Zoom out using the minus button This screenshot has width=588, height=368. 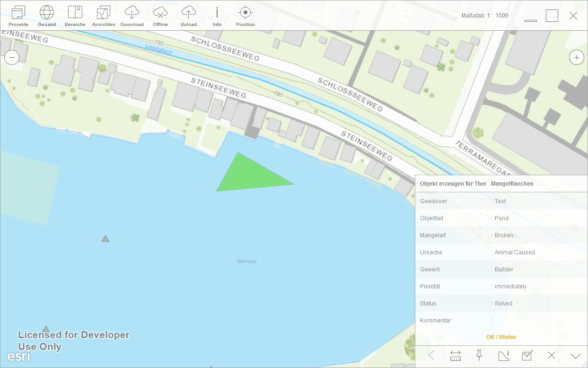coord(12,58)
